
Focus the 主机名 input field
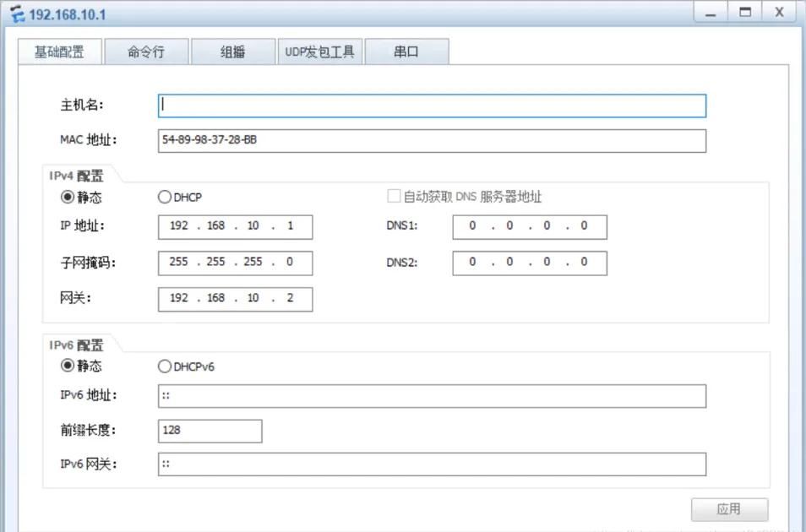click(431, 106)
